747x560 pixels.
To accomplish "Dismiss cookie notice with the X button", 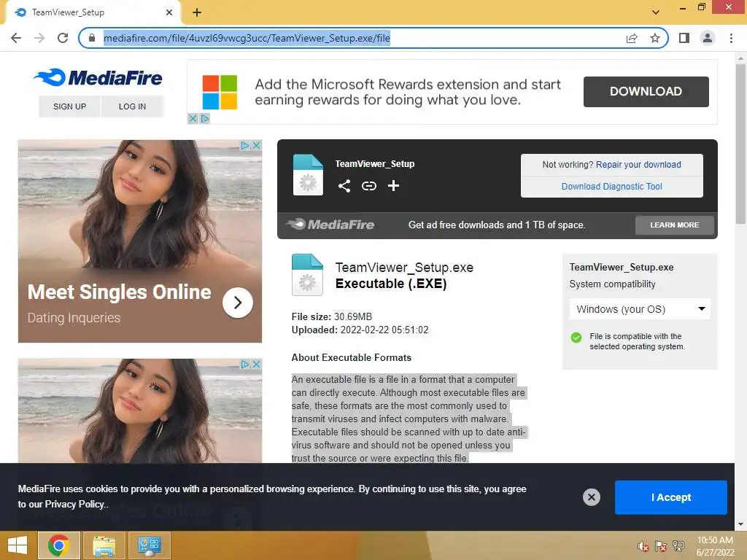I will (x=591, y=497).
